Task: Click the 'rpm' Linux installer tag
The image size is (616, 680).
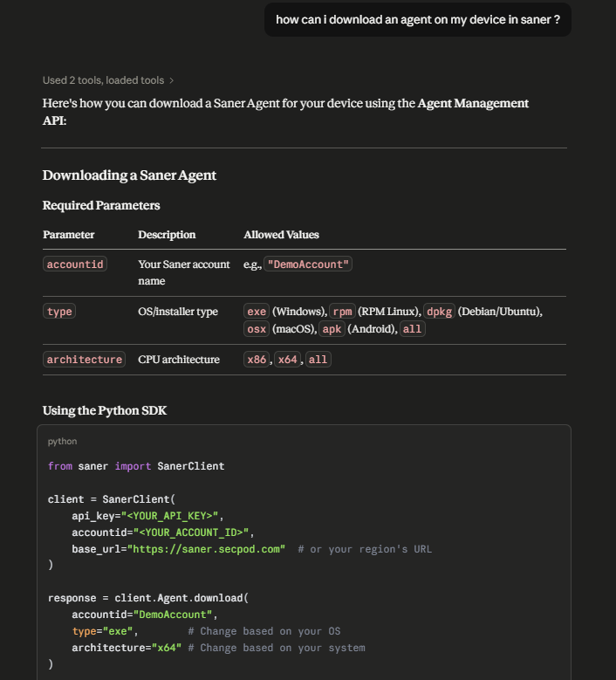Action: pos(342,312)
